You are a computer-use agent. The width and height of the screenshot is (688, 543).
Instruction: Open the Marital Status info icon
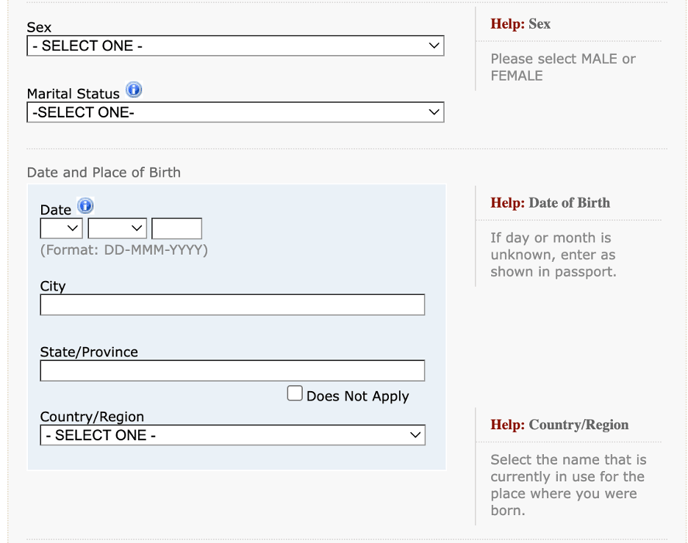pos(134,90)
